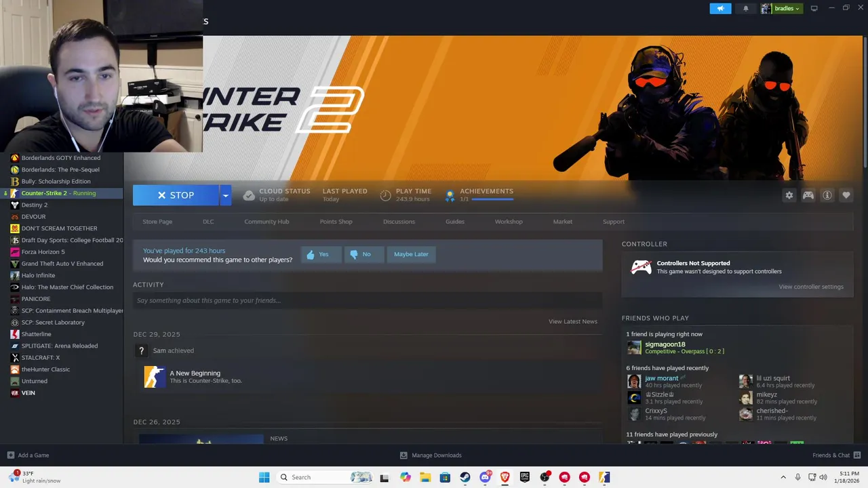Stop the running Counter-Strike 2 game

click(176, 195)
